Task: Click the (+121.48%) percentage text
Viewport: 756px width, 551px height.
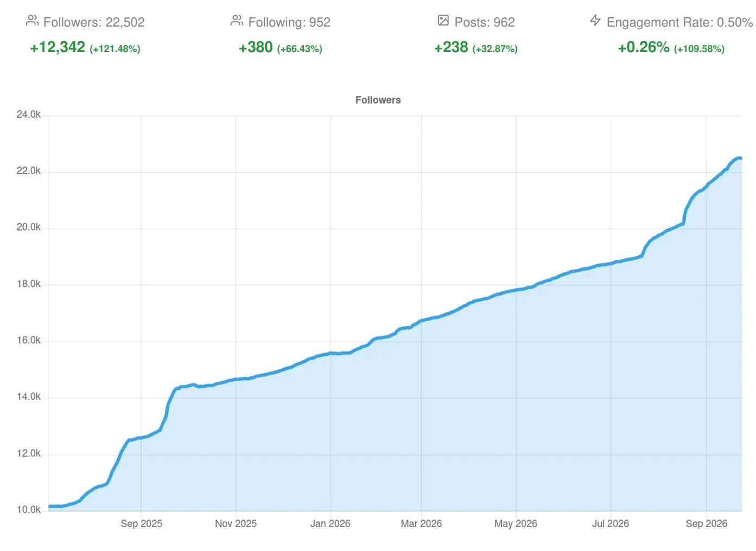Action: pyautogui.click(x=115, y=49)
